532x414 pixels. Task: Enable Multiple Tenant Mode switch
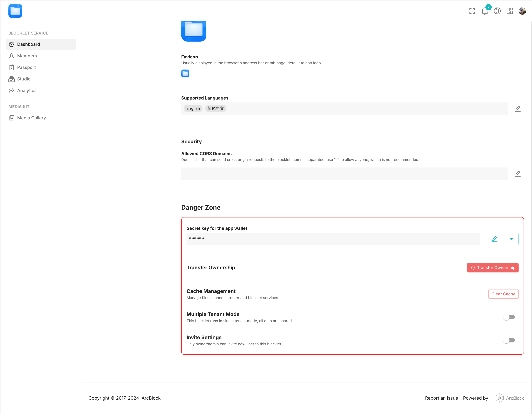click(x=509, y=317)
